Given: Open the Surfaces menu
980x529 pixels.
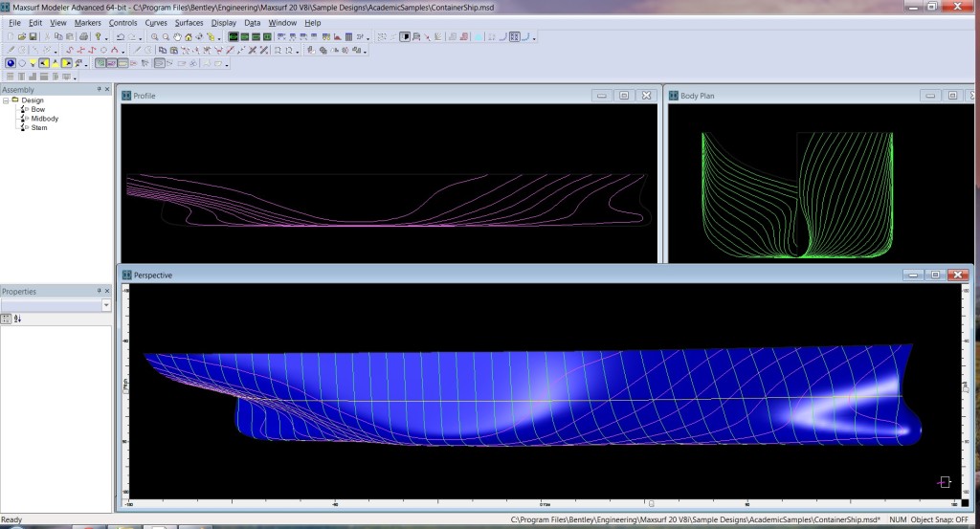Looking at the screenshot, I should [x=189, y=23].
